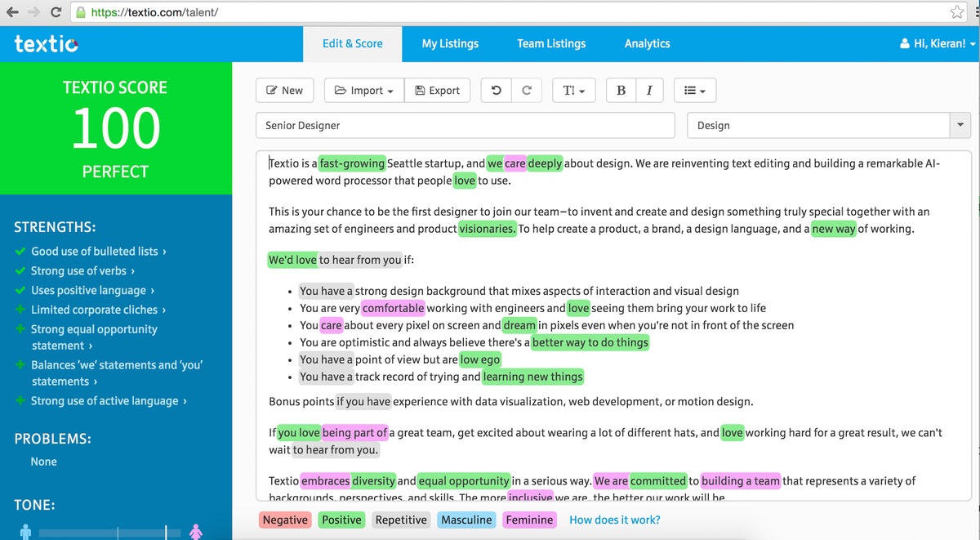Open the Hi, Kieran user menu

coord(937,43)
